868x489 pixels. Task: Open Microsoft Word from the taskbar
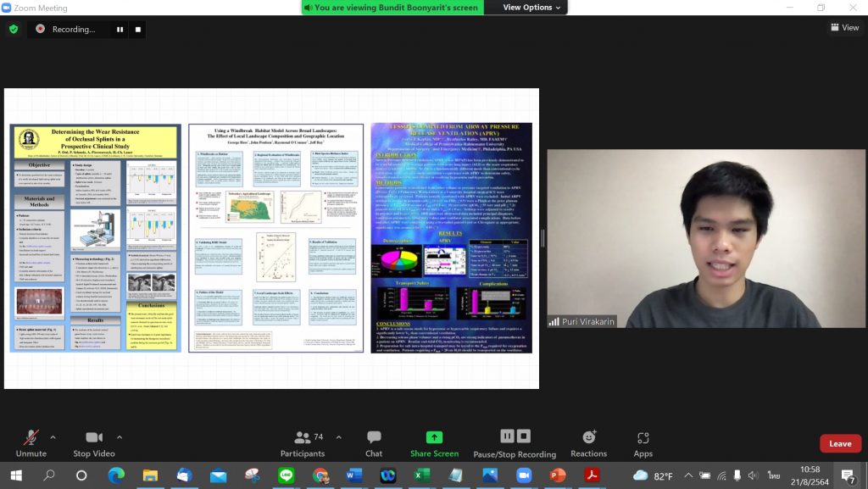coord(353,475)
